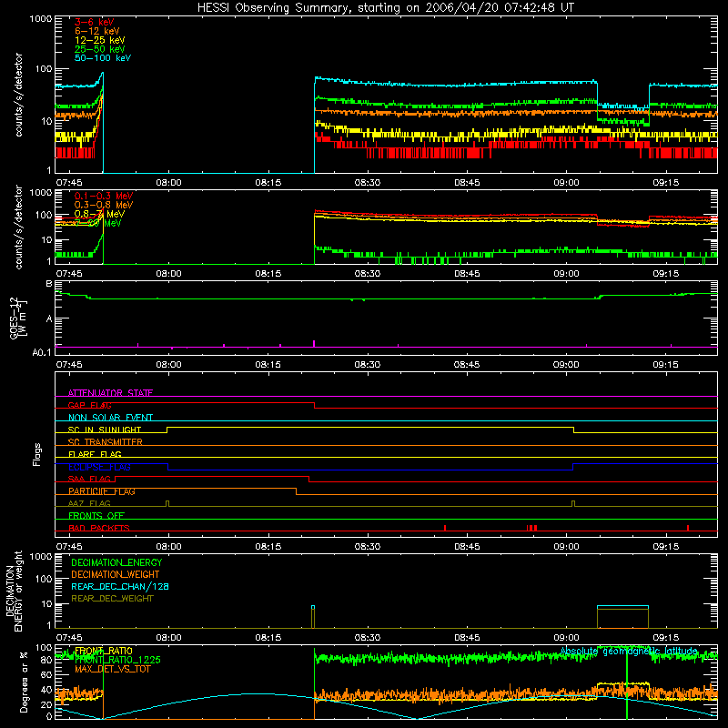
Task: Click the SC_TRANSMITTER flag label
Action: tap(106, 442)
